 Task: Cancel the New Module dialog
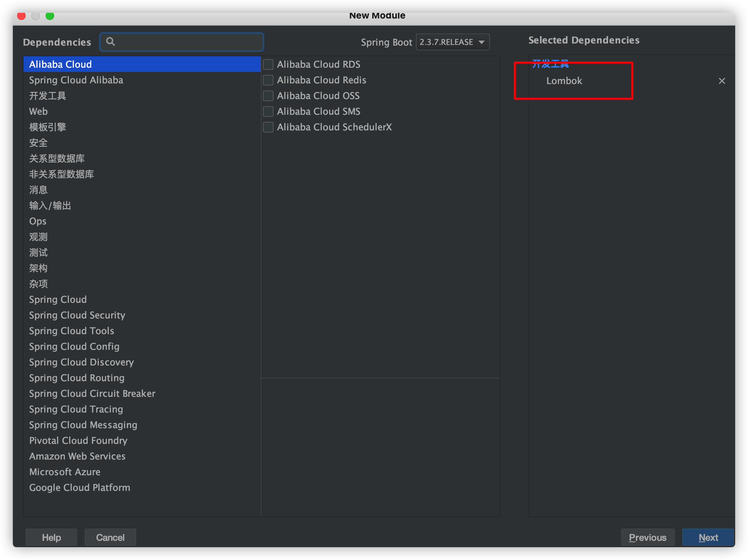point(110,537)
